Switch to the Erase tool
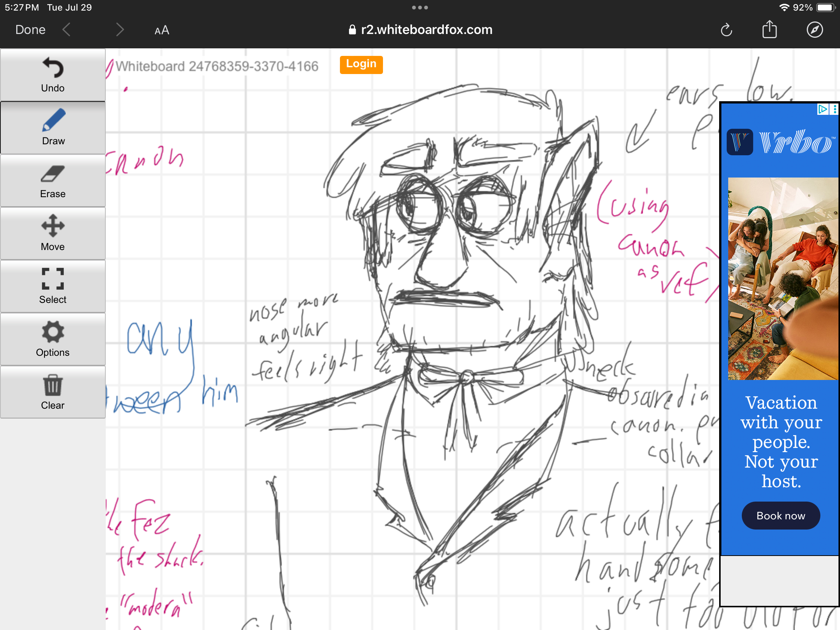 (53, 181)
